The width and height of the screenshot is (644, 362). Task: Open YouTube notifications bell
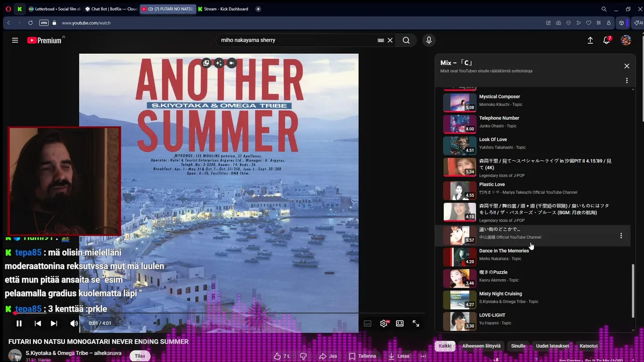pyautogui.click(x=607, y=40)
